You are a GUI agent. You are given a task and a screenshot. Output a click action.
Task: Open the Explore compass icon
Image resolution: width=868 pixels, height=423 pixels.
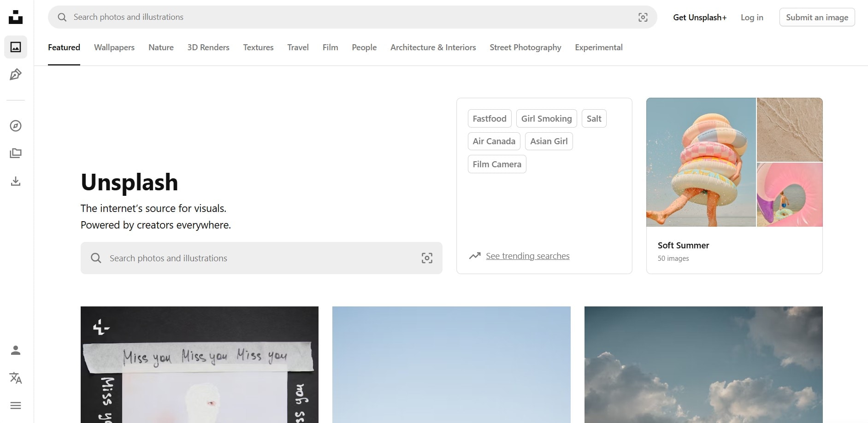(16, 126)
